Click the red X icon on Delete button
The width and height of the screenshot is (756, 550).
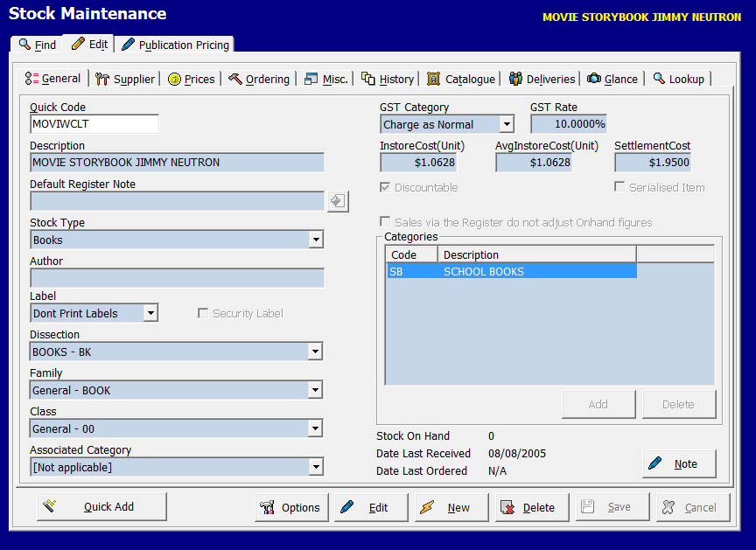[507, 507]
